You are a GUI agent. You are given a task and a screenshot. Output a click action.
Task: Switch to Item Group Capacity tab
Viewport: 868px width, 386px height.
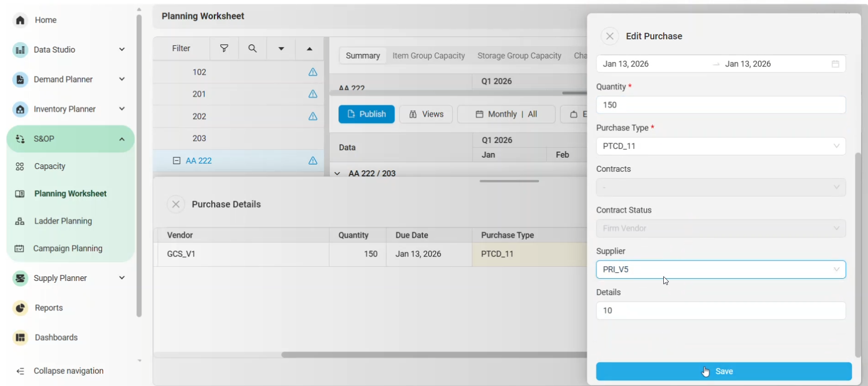[428, 56]
